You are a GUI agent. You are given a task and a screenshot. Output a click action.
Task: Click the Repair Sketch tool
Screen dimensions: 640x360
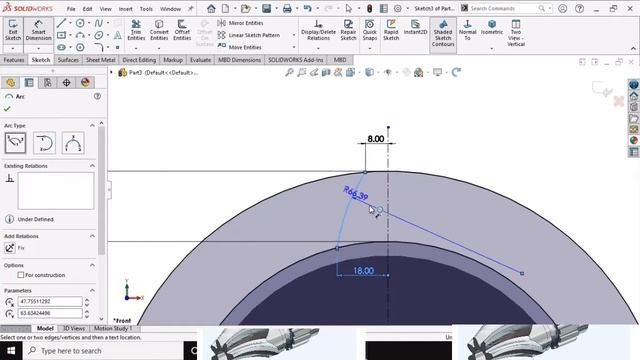(348, 30)
